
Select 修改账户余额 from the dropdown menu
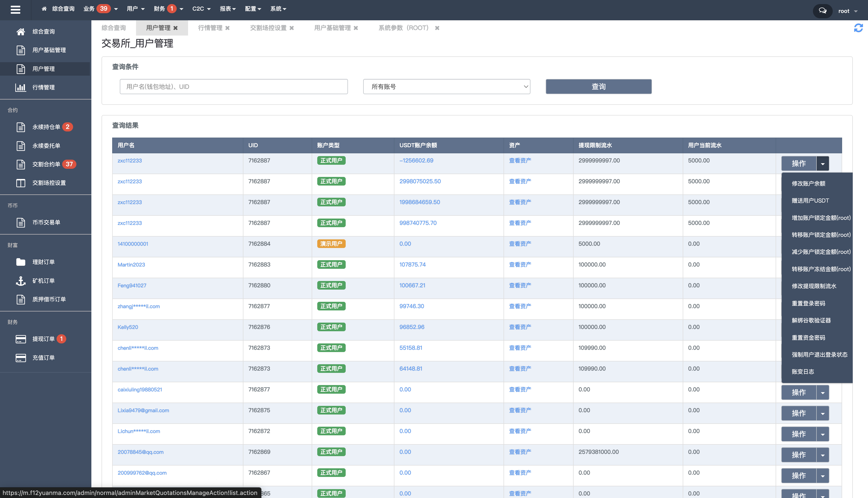click(x=809, y=184)
